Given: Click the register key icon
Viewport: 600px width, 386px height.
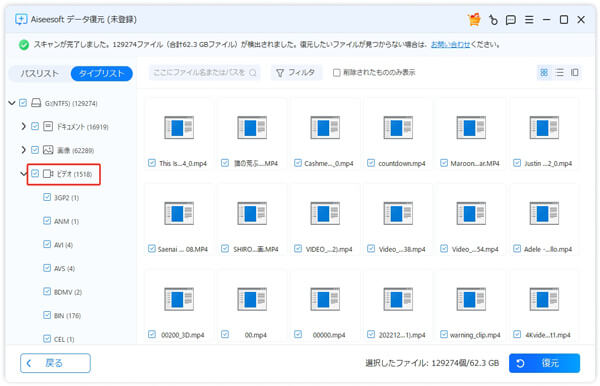Looking at the screenshot, I should click(493, 20).
